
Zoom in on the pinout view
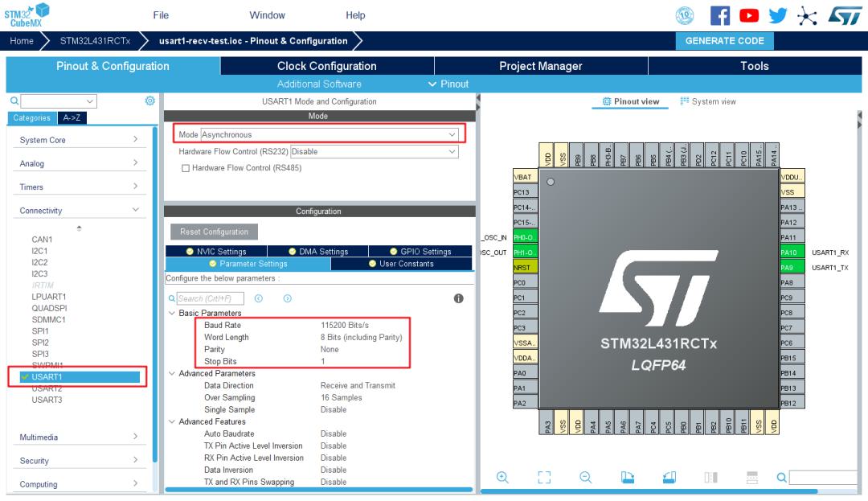pos(502,477)
